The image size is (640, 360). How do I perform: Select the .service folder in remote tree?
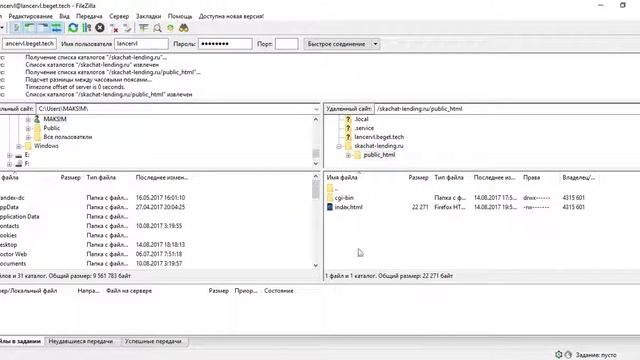364,128
